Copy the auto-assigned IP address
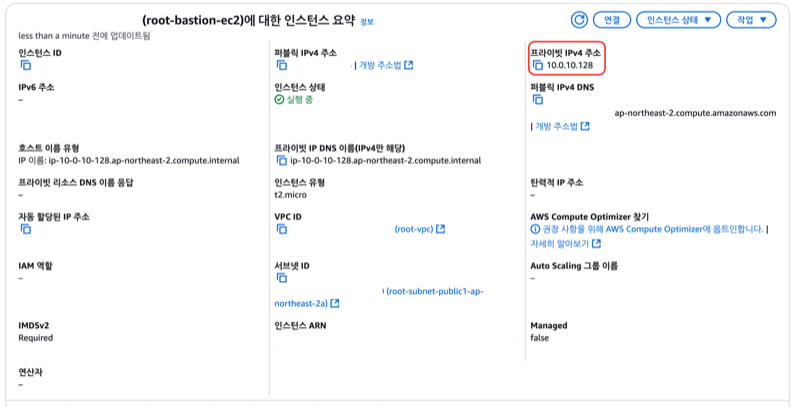 (x=26, y=229)
